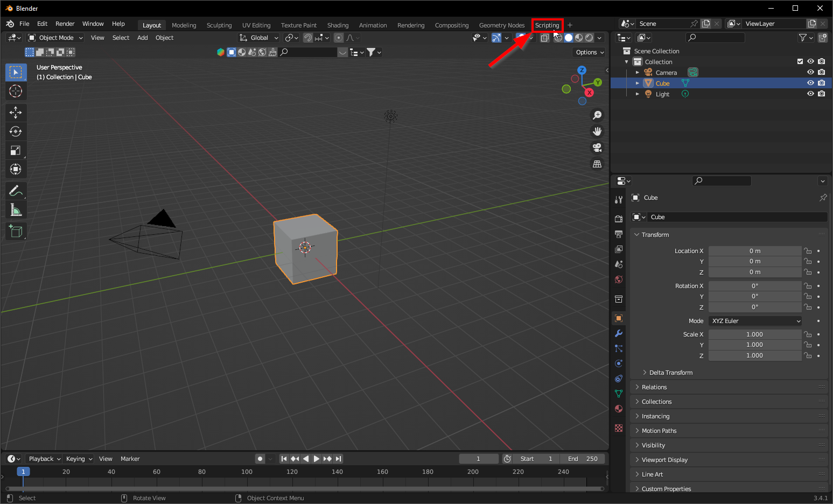Switch to the Scripting workspace tab

(x=547, y=25)
